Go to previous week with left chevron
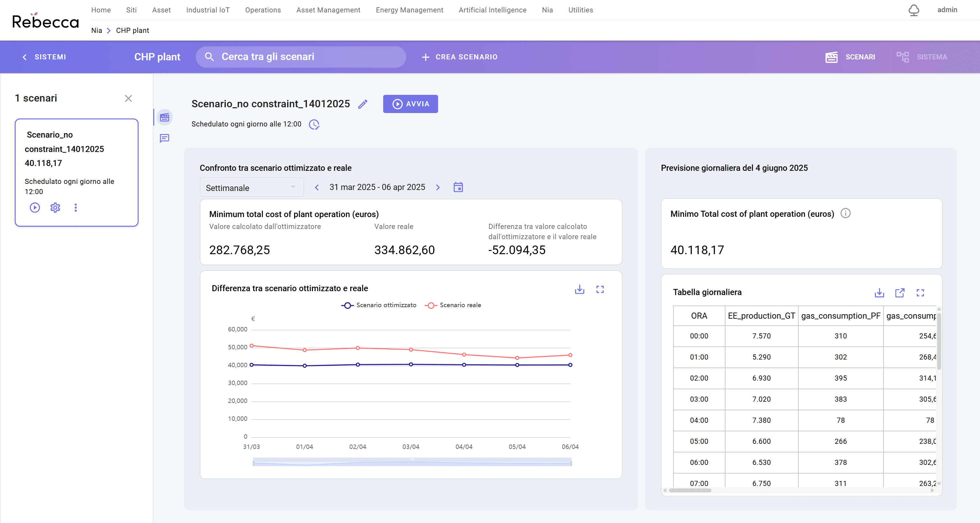980x523 pixels. [x=317, y=187]
